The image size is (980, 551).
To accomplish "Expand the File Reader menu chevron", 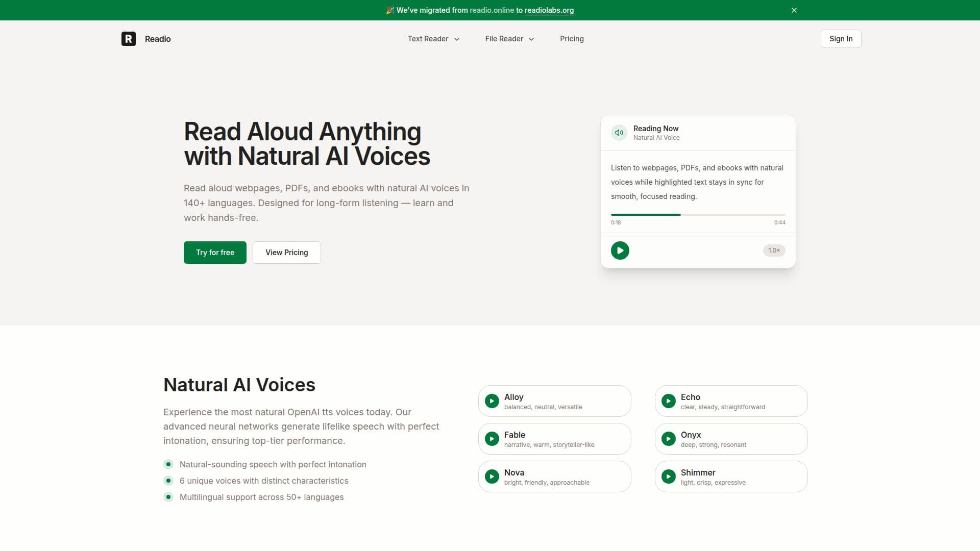I will 531,39.
